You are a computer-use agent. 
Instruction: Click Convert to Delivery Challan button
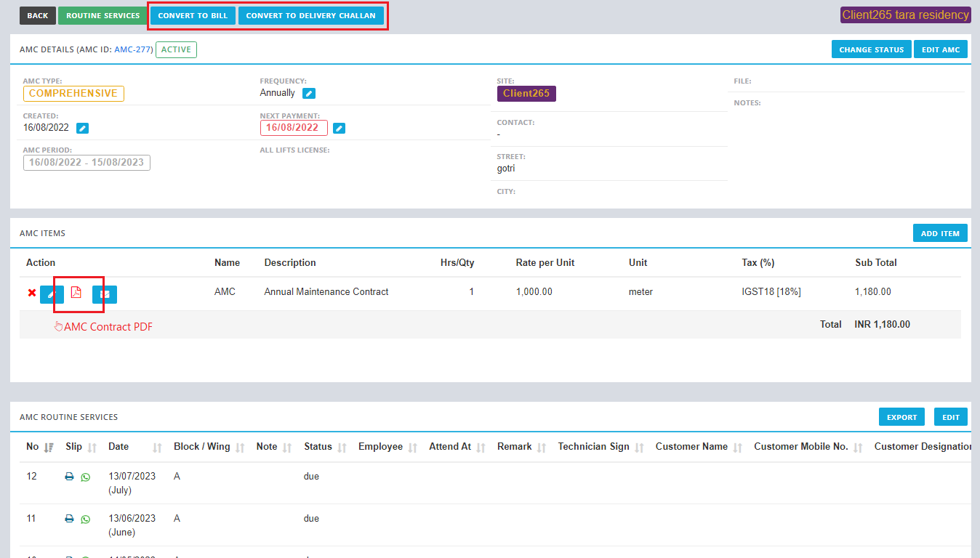coord(311,16)
